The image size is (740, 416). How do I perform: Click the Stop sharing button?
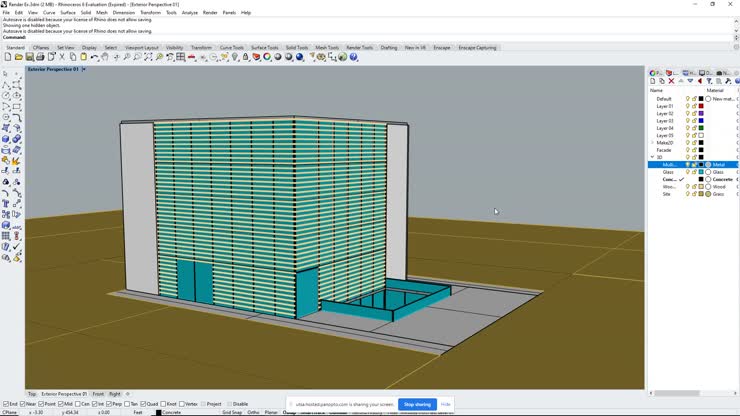pyautogui.click(x=417, y=404)
